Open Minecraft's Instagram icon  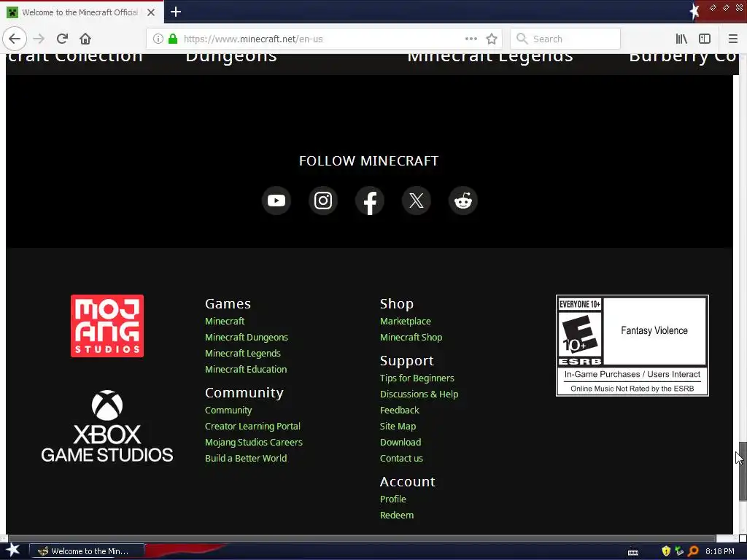click(323, 201)
